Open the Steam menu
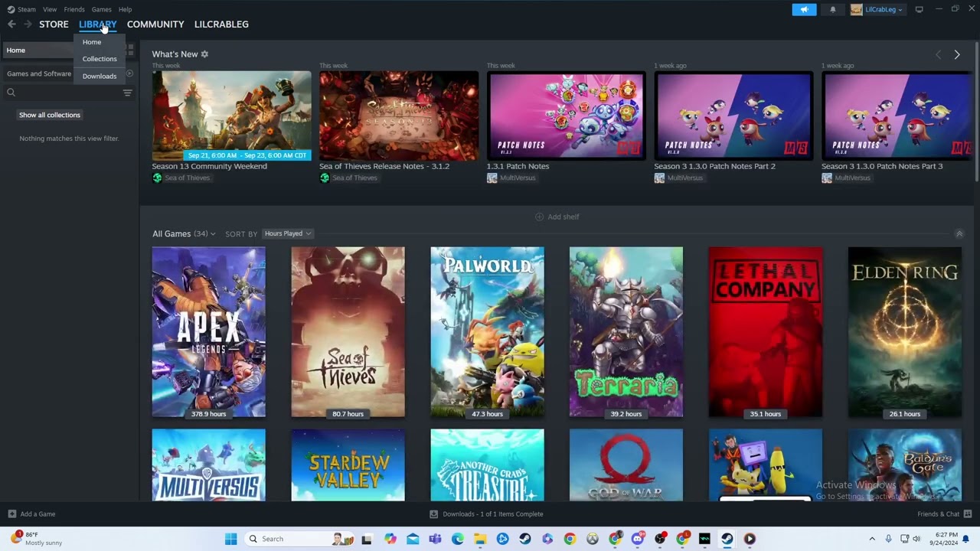This screenshot has width=980, height=551. pyautogui.click(x=27, y=9)
